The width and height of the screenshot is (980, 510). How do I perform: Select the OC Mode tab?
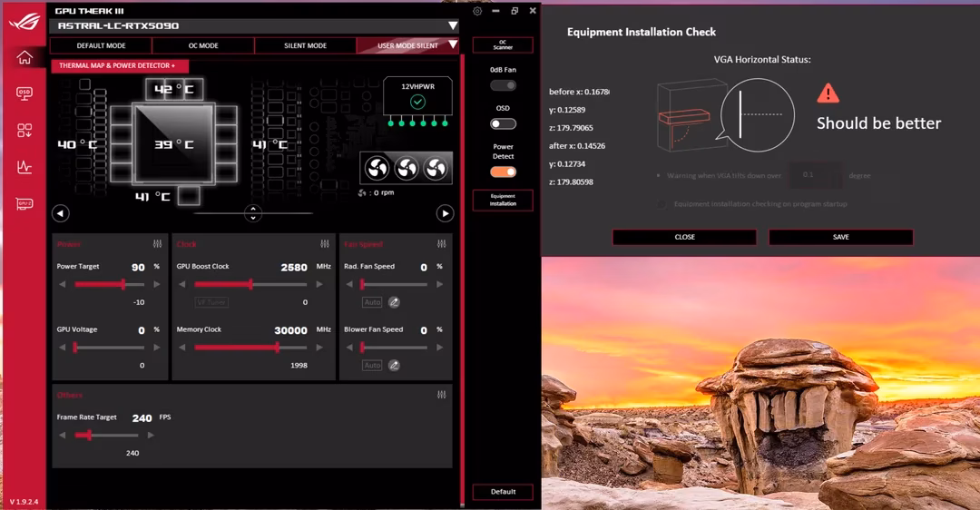[x=203, y=45]
